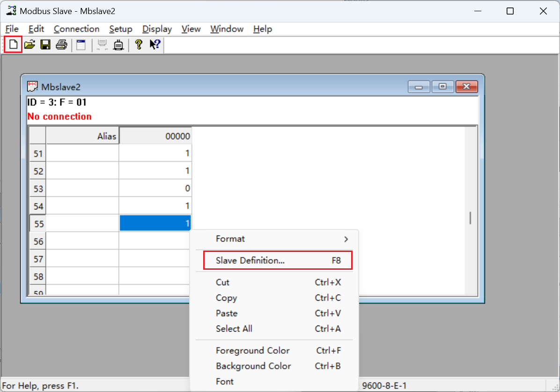Open the Display menu
Screen dimensions: 560x392
(157, 29)
